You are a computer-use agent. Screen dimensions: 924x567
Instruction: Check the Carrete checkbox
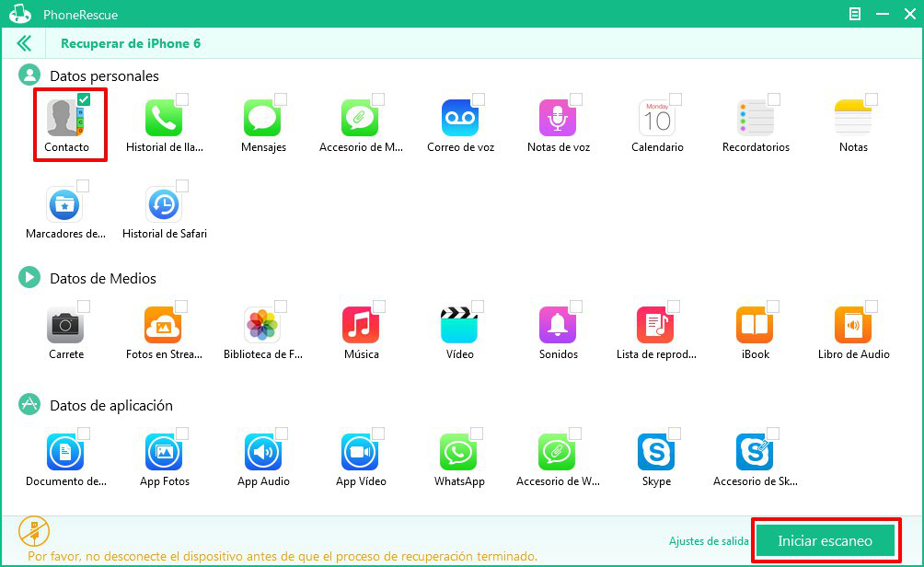(x=84, y=307)
